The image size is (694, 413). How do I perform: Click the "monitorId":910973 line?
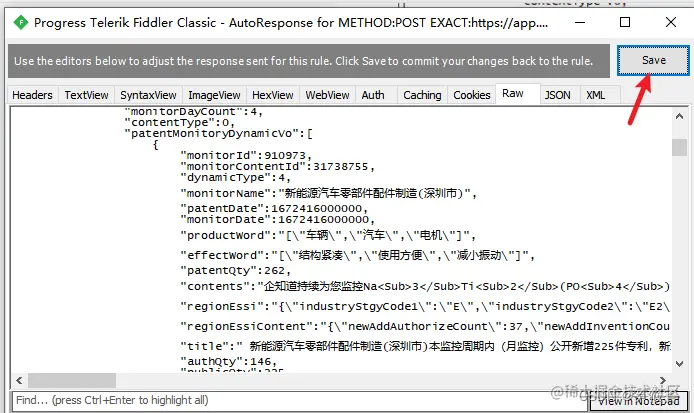[246, 155]
